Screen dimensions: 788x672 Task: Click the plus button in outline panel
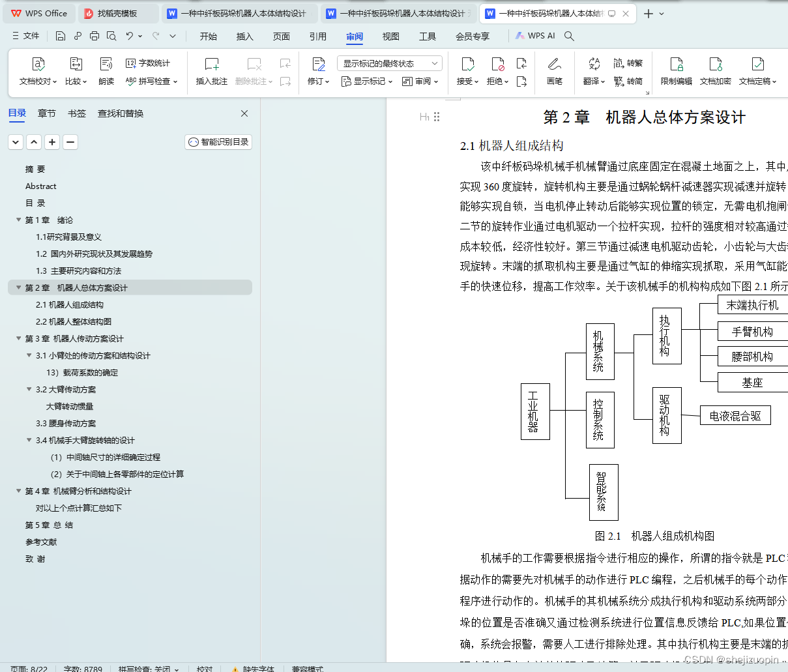pos(53,142)
